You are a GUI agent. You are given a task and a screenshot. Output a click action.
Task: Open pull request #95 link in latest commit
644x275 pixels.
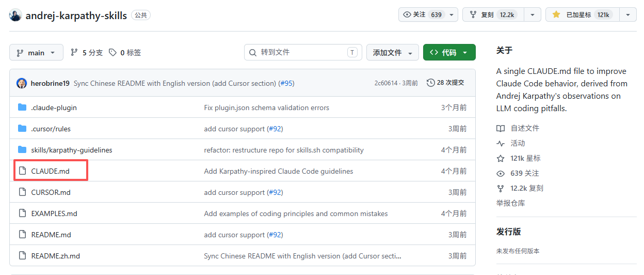click(286, 83)
